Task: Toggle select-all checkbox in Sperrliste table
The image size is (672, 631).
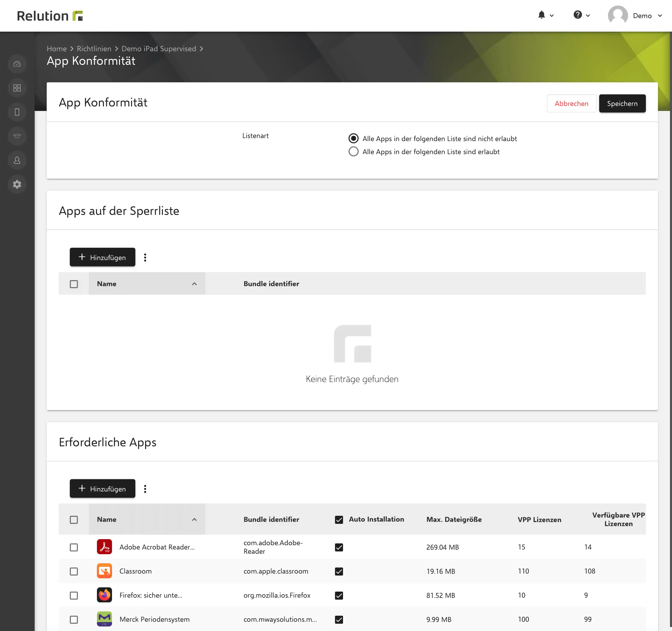Action: coord(74,284)
